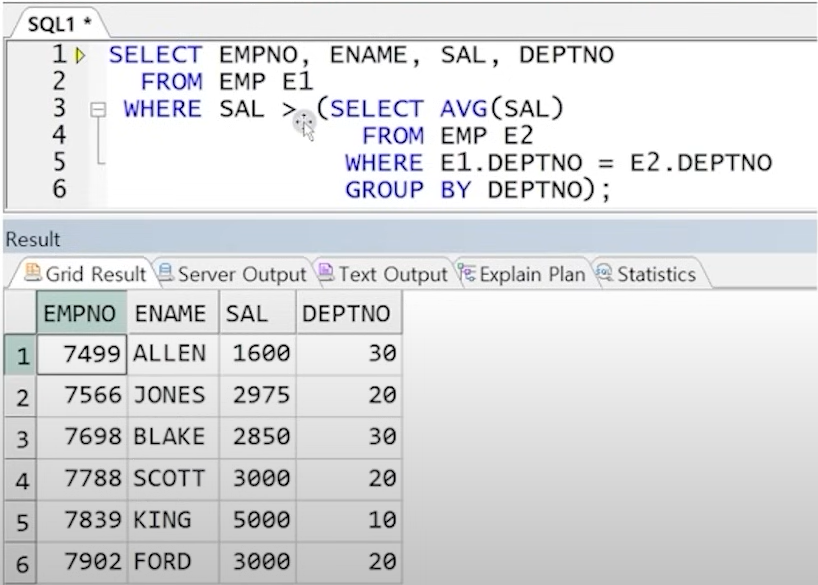Viewport: 818px width, 585px height.
Task: Click line number 6 in the editor gutter
Action: pyautogui.click(x=59, y=189)
